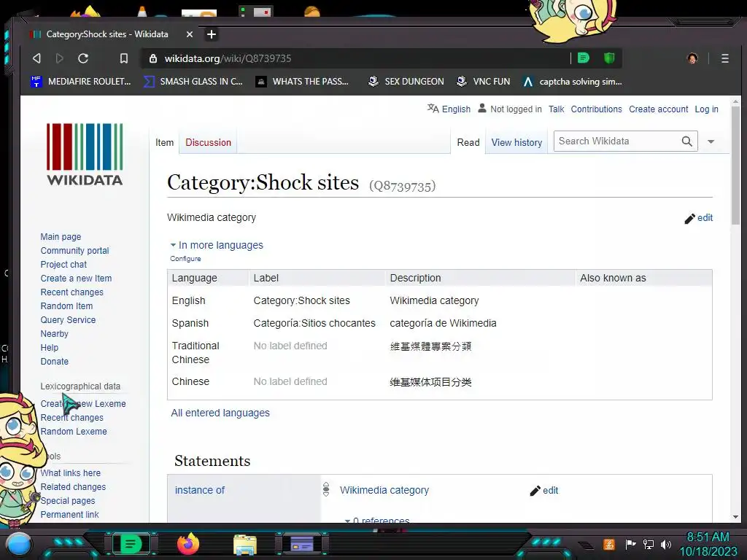Open the MEDIAFIRE ROULET... bookmark
The image size is (747, 560).
[x=80, y=82]
